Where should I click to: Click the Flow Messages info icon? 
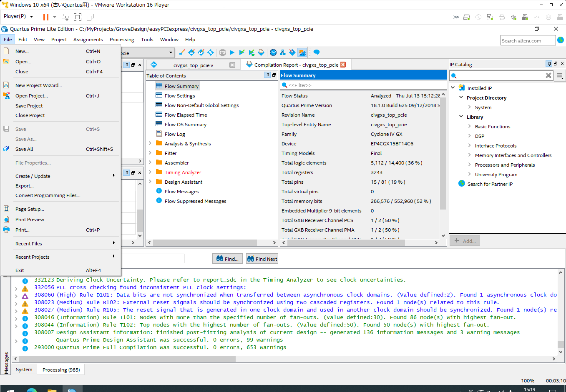click(x=159, y=191)
